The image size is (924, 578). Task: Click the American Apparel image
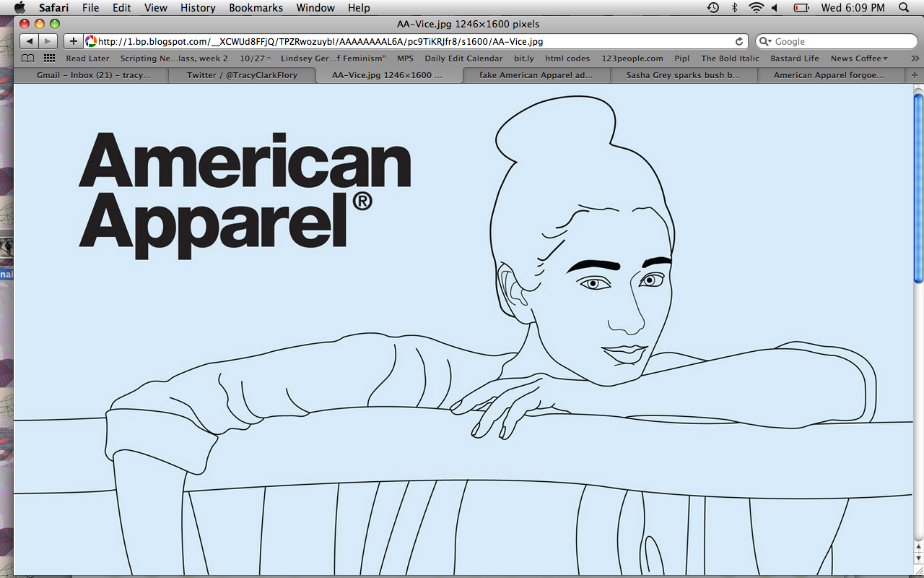[463, 329]
